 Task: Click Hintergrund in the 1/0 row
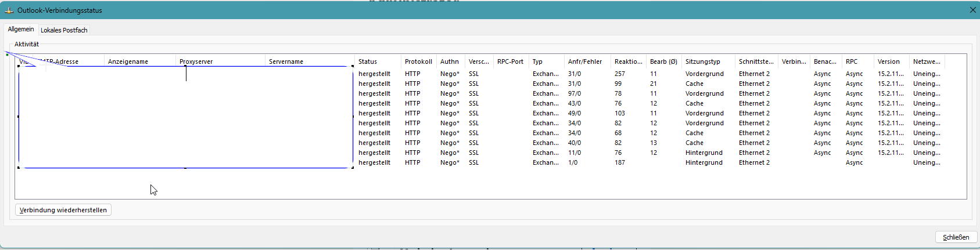[704, 162]
